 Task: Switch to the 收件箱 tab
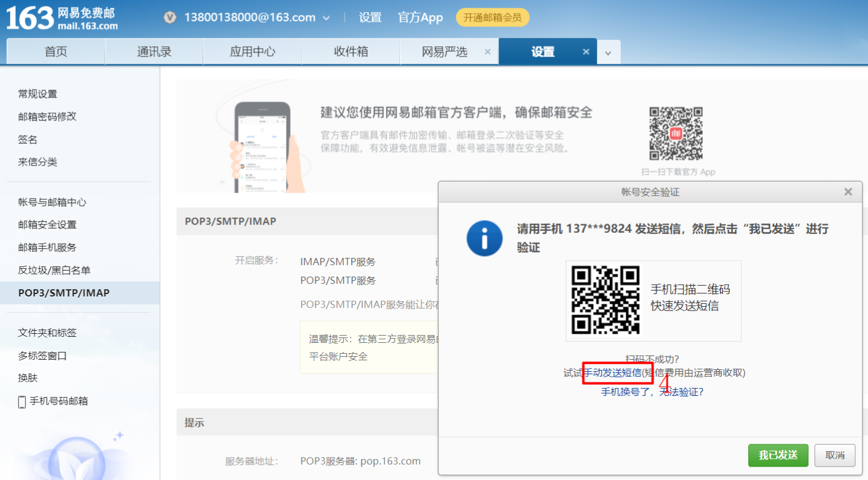click(351, 52)
